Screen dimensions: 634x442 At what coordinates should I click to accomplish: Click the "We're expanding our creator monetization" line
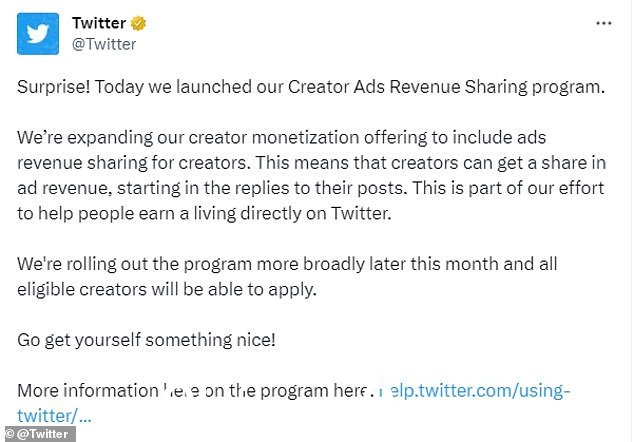point(281,138)
